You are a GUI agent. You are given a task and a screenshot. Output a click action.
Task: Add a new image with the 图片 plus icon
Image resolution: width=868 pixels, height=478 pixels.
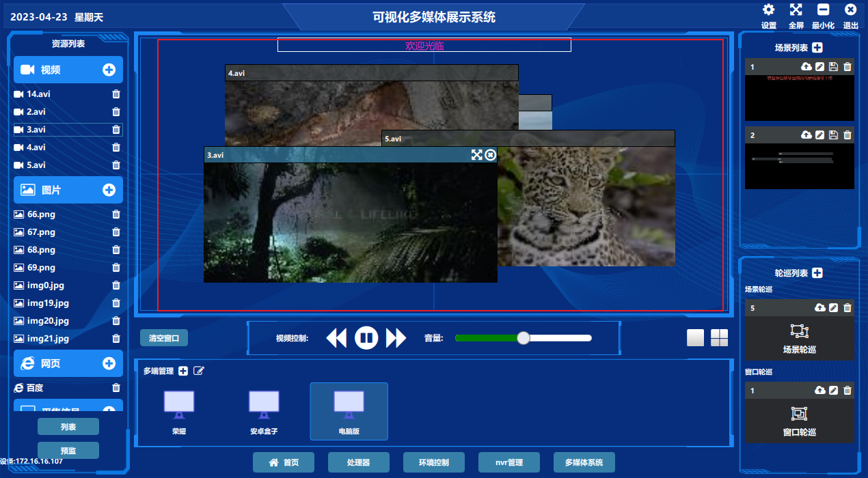click(x=109, y=190)
